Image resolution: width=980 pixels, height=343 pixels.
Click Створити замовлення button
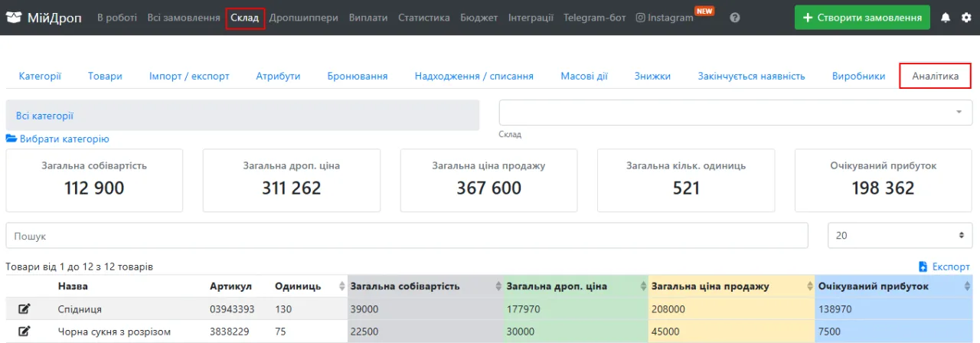[x=862, y=17]
